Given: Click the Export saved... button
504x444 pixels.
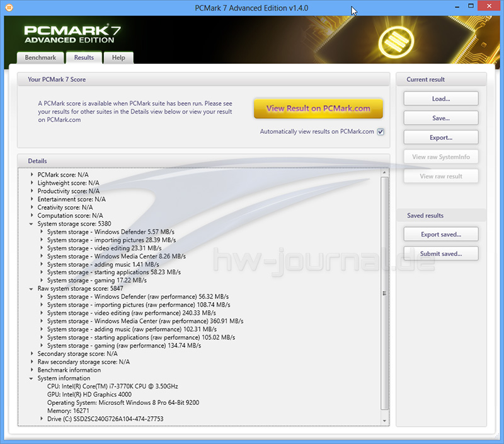Looking at the screenshot, I should click(x=441, y=234).
